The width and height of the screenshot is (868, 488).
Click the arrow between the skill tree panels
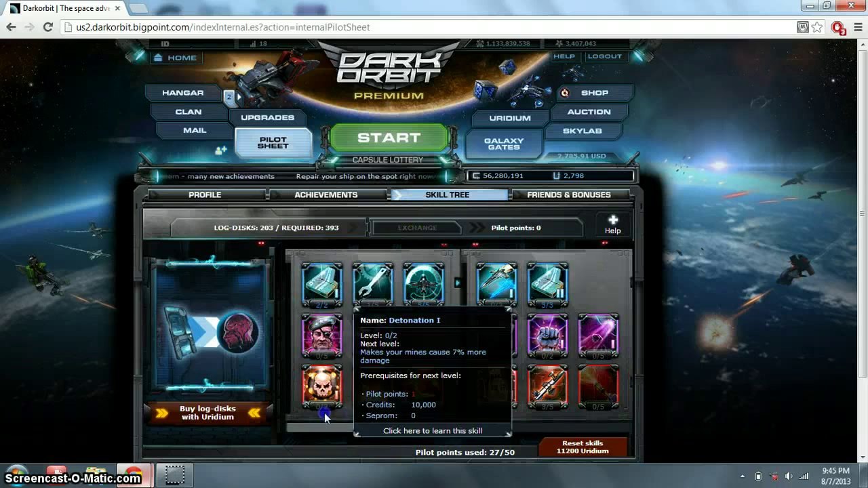(x=458, y=283)
